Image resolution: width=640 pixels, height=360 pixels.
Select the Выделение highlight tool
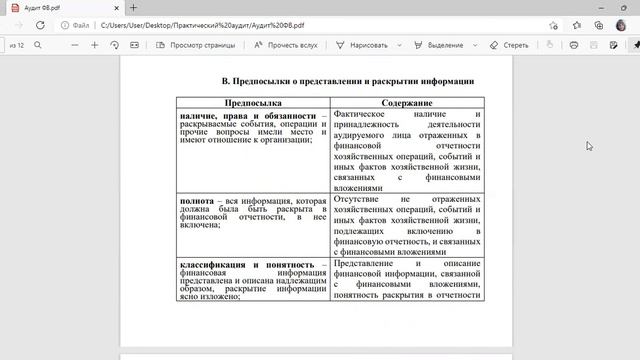click(x=438, y=45)
